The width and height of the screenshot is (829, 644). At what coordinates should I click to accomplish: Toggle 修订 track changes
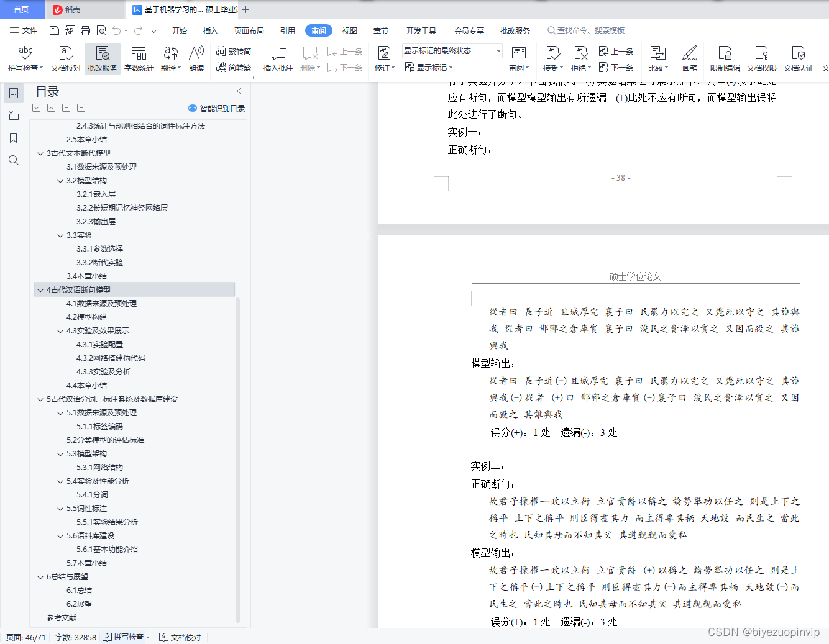384,59
